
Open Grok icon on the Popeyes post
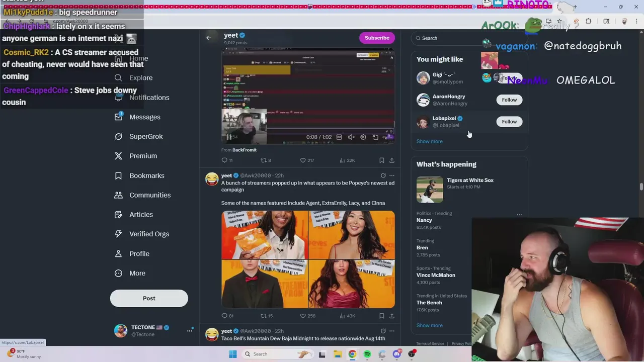(383, 175)
